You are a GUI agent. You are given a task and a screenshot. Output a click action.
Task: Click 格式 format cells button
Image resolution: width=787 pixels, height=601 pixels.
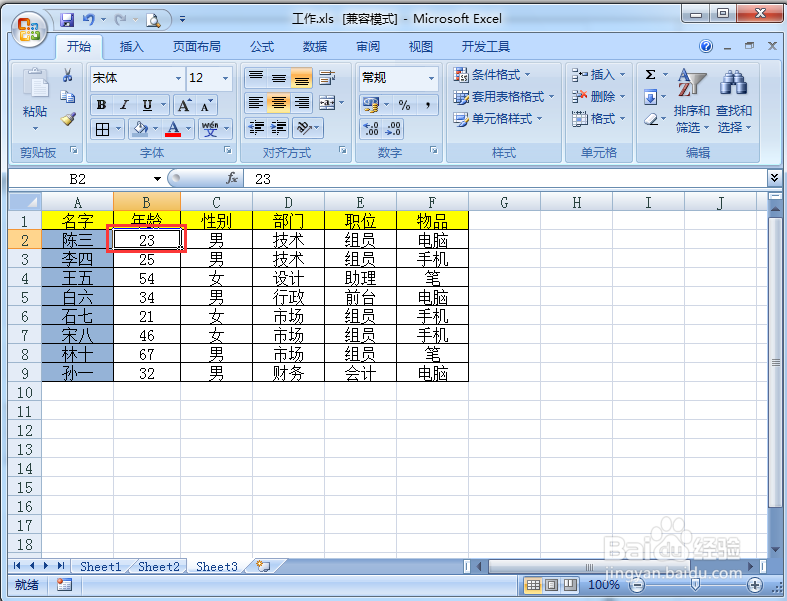click(598, 118)
